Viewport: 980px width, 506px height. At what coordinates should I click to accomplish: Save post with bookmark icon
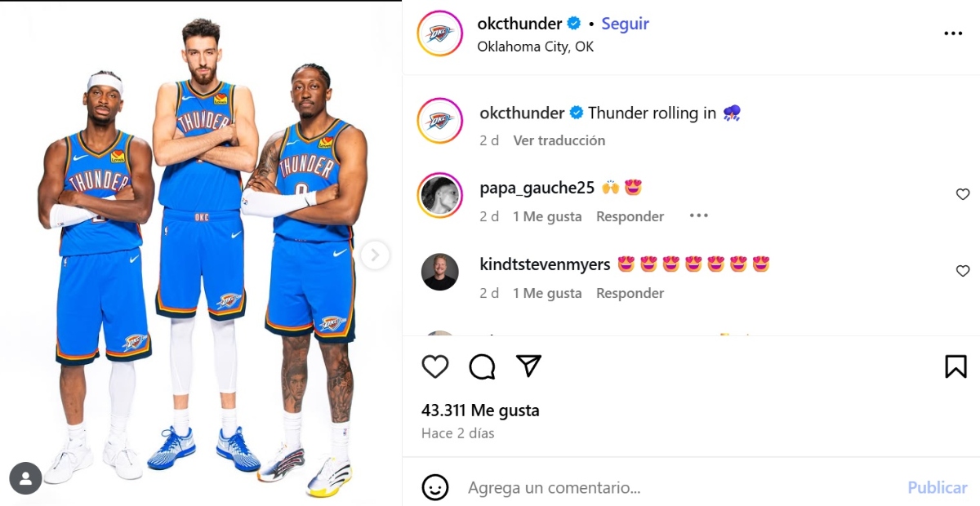[x=955, y=366]
